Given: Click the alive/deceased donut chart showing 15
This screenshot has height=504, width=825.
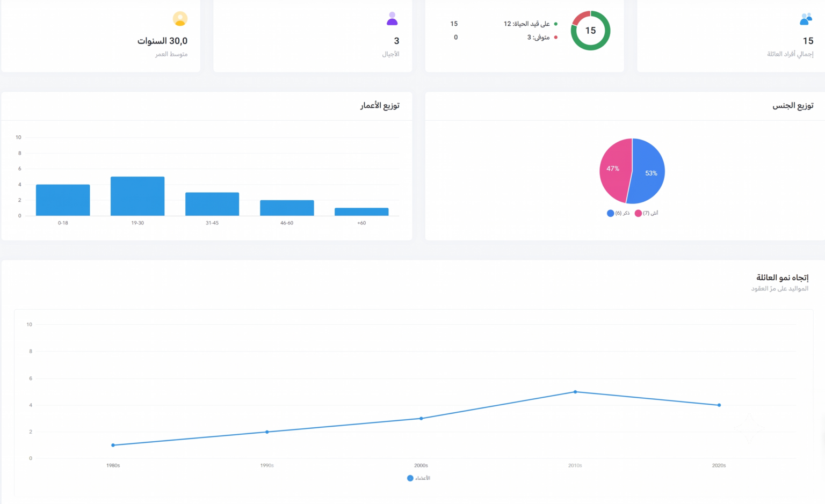Looking at the screenshot, I should pos(590,31).
